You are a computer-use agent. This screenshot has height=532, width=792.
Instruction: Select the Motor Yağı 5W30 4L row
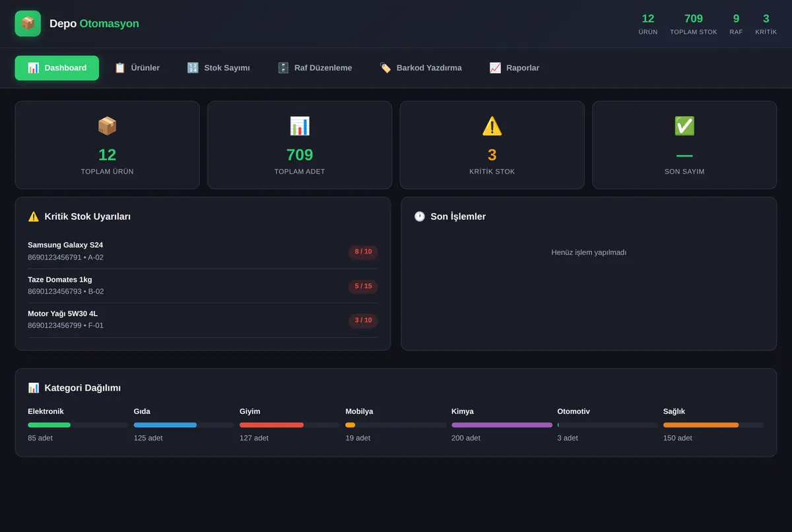[203, 320]
